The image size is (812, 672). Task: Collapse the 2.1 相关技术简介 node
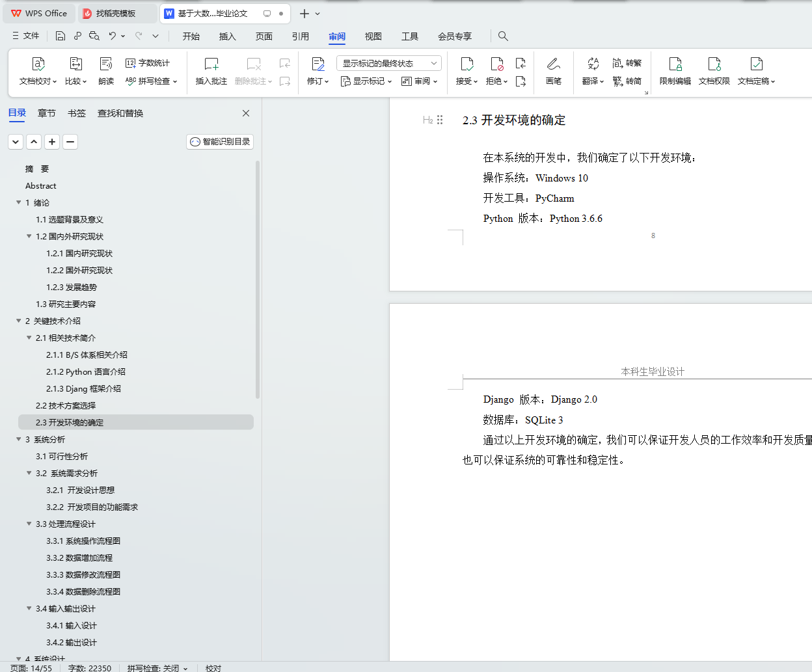(29, 338)
